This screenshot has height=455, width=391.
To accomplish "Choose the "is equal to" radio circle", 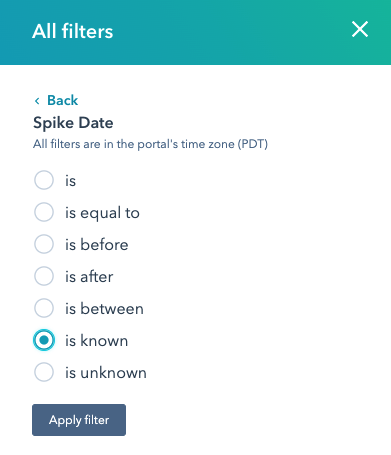I will (x=44, y=212).
